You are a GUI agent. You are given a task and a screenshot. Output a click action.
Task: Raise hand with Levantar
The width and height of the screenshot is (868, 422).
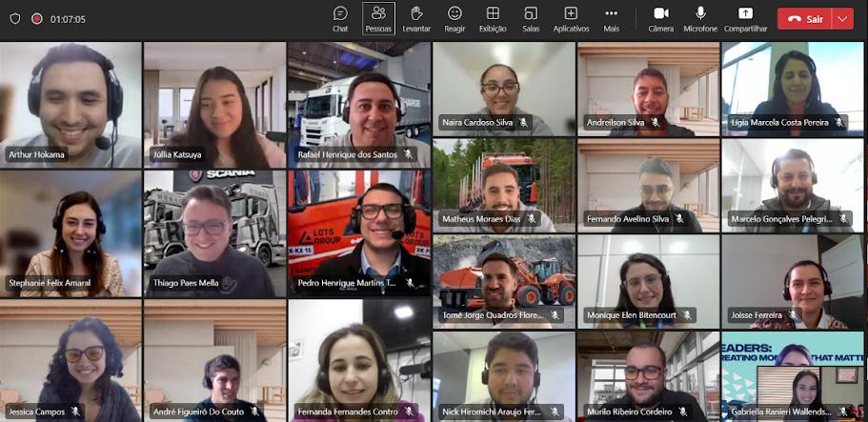[x=416, y=19]
